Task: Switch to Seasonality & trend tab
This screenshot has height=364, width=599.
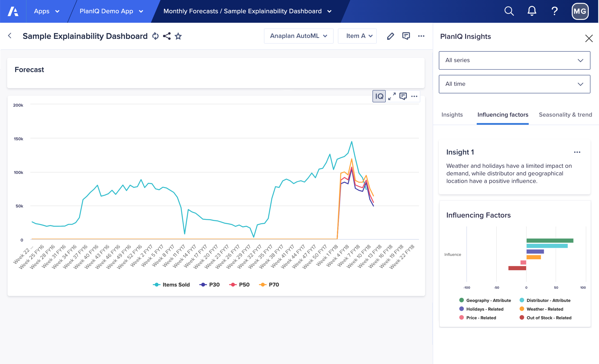Action: click(565, 115)
